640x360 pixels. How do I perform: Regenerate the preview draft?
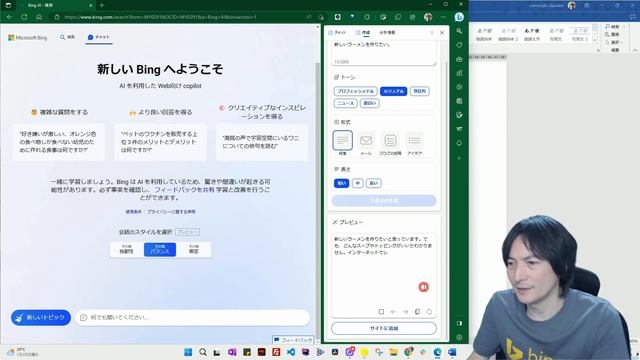[x=429, y=311]
